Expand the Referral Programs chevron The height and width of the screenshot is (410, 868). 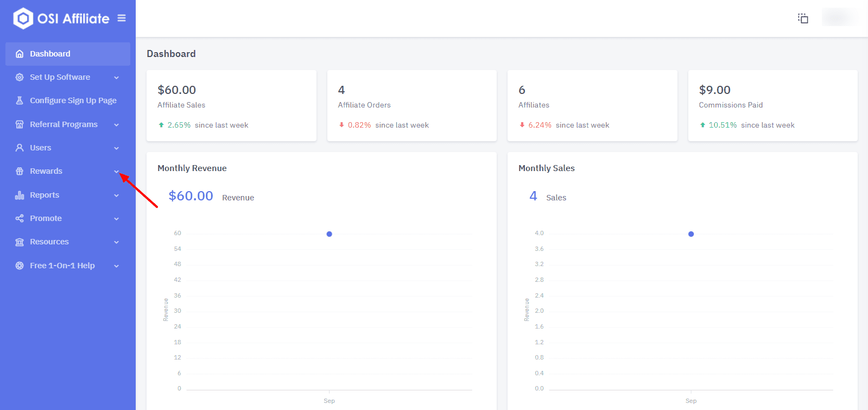click(x=116, y=125)
